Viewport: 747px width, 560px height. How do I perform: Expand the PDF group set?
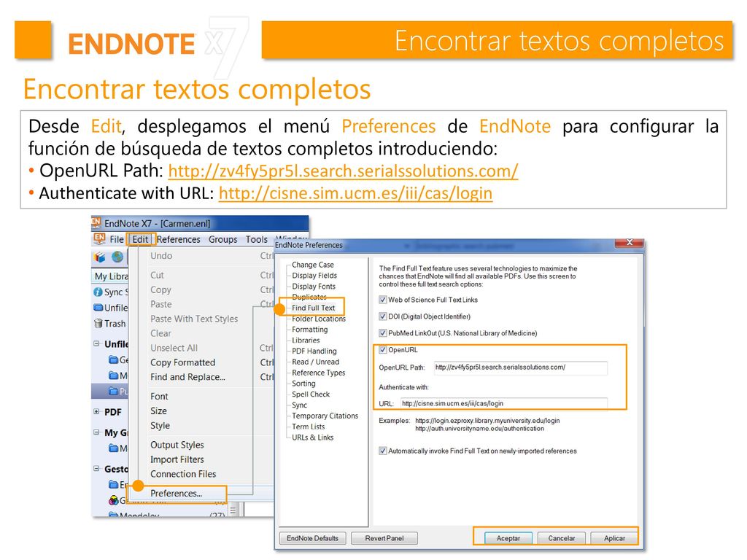[97, 411]
